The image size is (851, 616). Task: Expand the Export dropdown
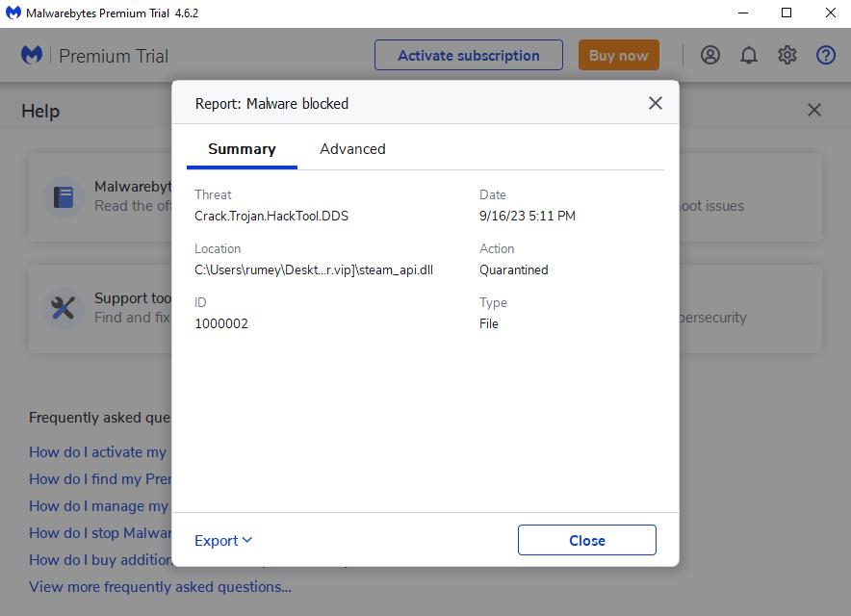[x=223, y=541]
